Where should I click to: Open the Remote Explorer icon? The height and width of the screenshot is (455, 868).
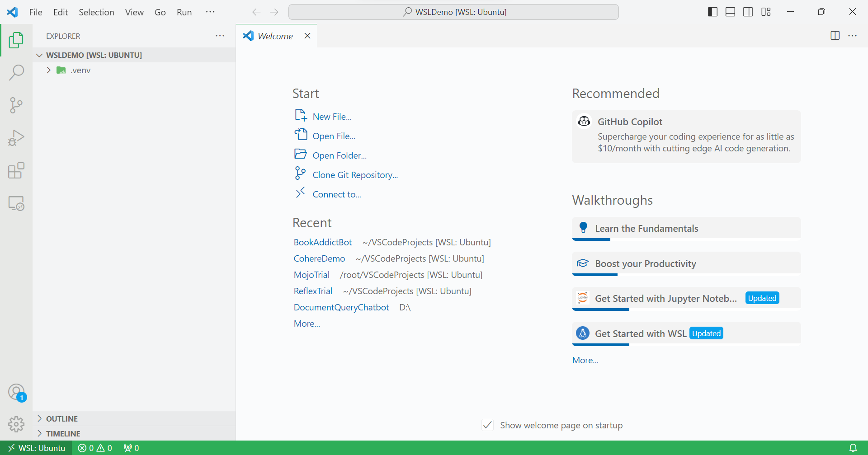[x=16, y=203]
